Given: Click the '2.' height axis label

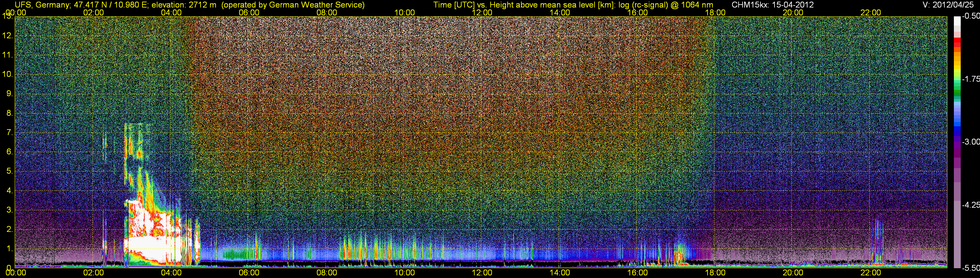Looking at the screenshot, I should [10, 229].
